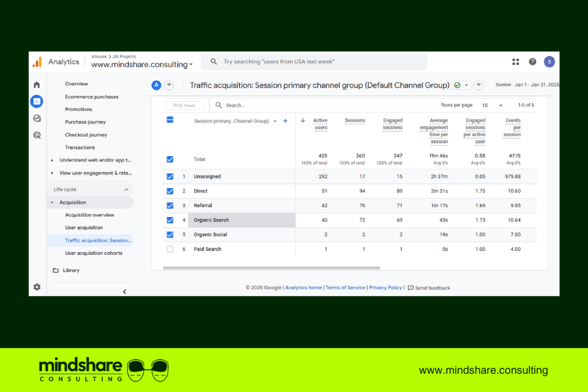The height and width of the screenshot is (392, 588).
Task: Open the Custom date range selector
Action: pyautogui.click(x=527, y=85)
